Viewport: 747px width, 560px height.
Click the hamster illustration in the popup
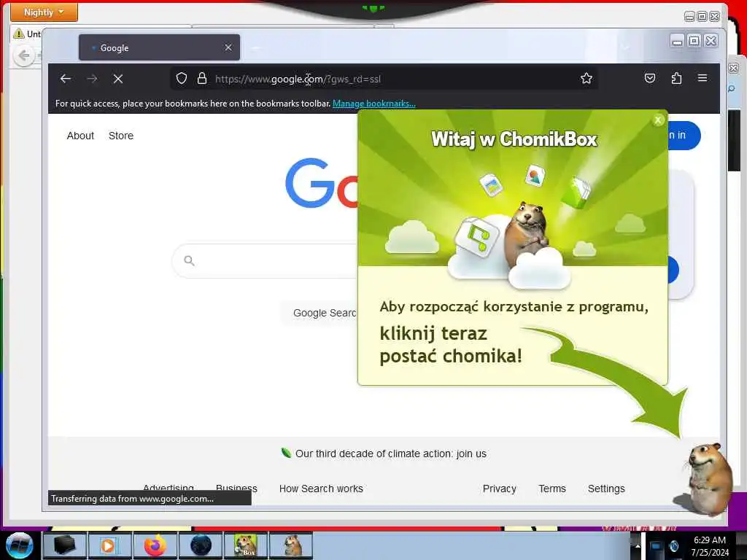point(525,236)
